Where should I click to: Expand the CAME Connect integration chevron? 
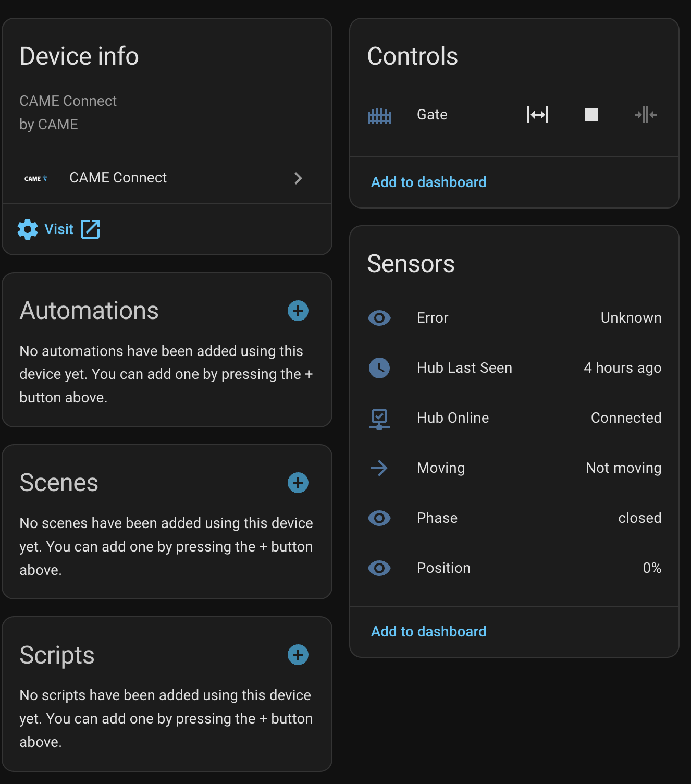(x=298, y=178)
